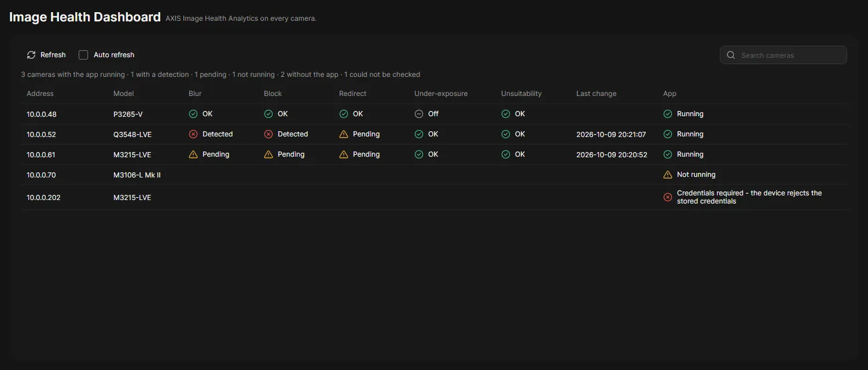Click the Blur column header

pos(195,94)
